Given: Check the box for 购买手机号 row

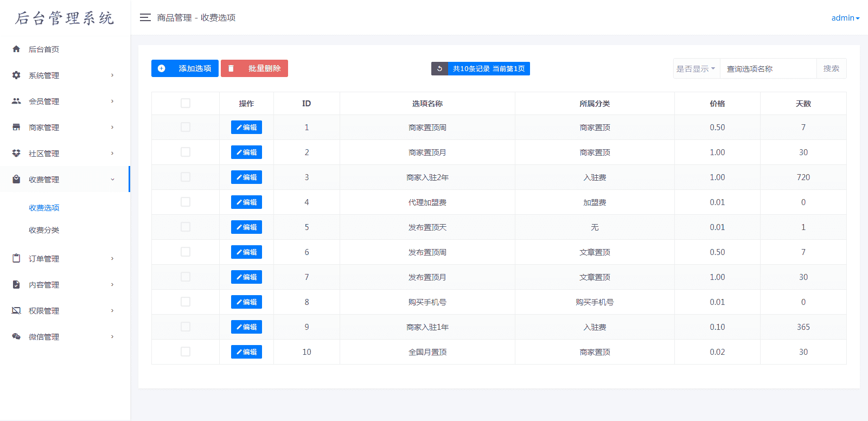Looking at the screenshot, I should click(186, 302).
